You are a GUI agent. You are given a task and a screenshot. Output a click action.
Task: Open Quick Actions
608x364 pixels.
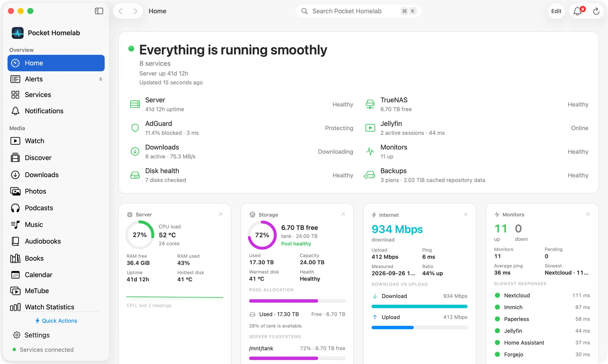point(56,320)
